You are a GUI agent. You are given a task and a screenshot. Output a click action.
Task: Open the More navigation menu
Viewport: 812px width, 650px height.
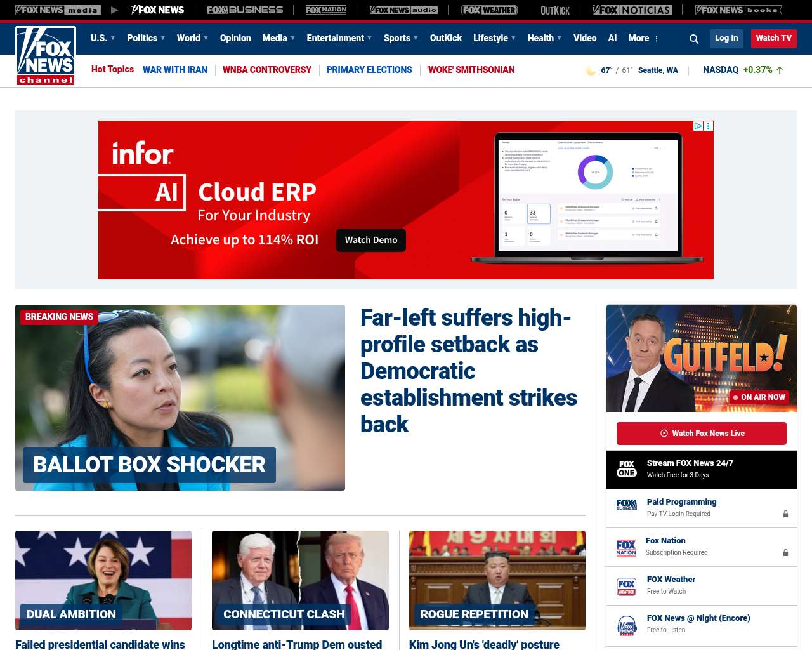coord(643,38)
